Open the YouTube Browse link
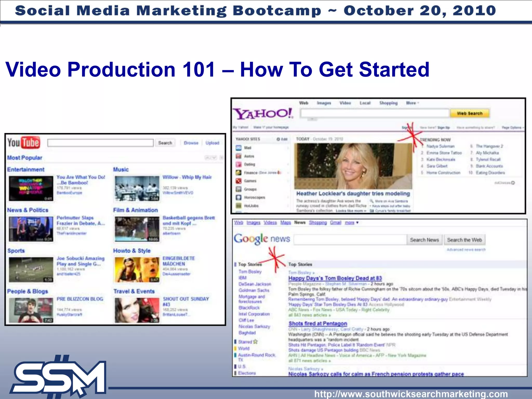 coord(191,143)
